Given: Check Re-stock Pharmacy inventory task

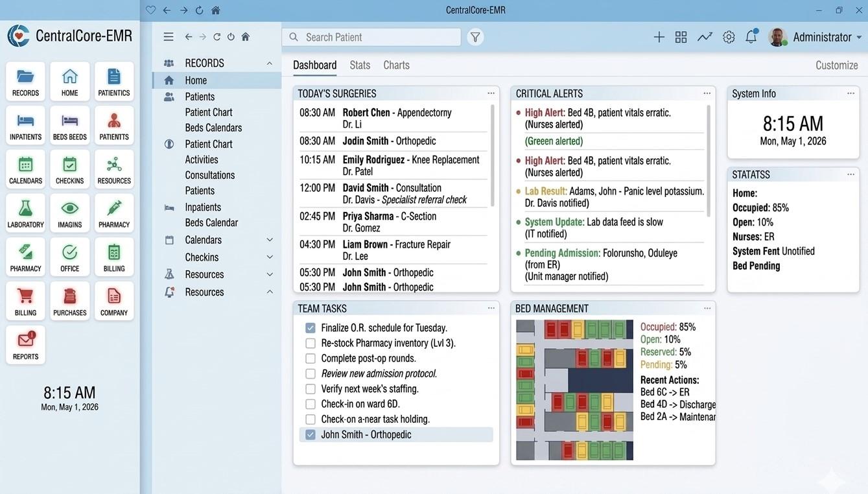Looking at the screenshot, I should tap(311, 343).
